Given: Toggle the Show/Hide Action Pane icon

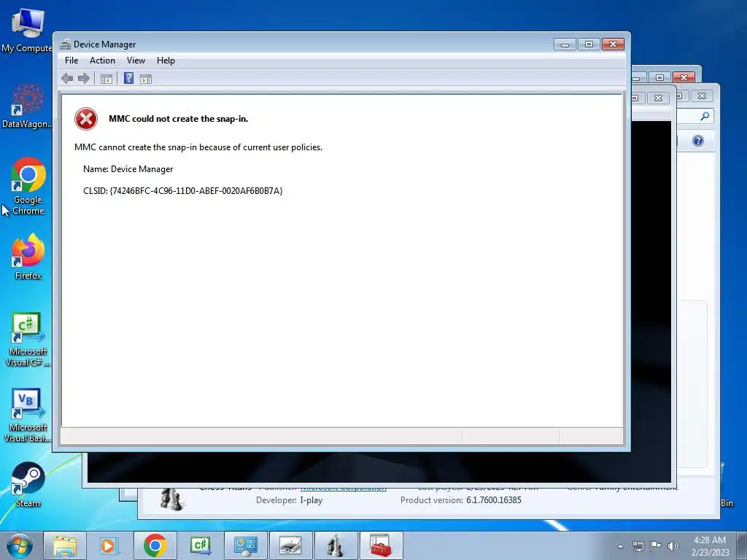Looking at the screenshot, I should 146,79.
